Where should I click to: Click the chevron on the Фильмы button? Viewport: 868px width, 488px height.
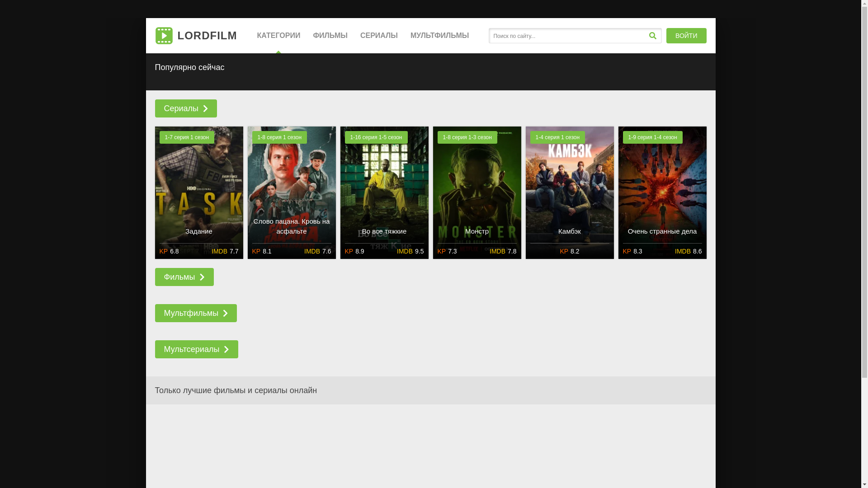click(202, 277)
